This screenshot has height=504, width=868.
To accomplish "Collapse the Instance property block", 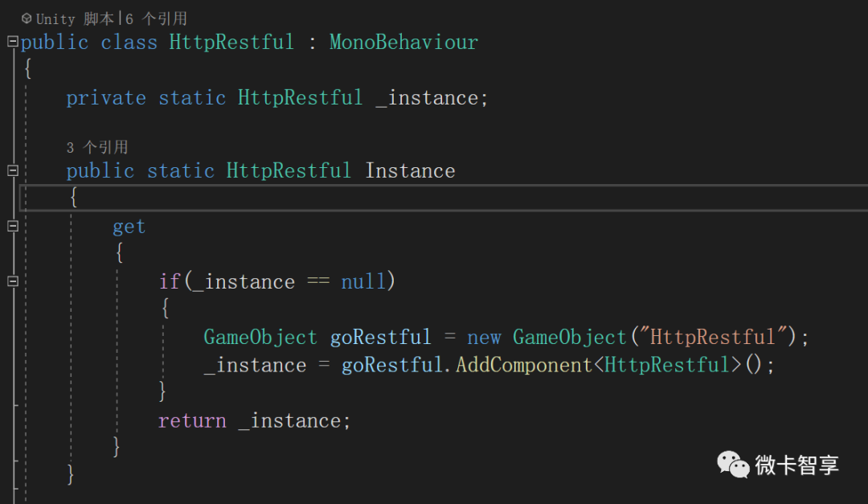I will (x=12, y=170).
